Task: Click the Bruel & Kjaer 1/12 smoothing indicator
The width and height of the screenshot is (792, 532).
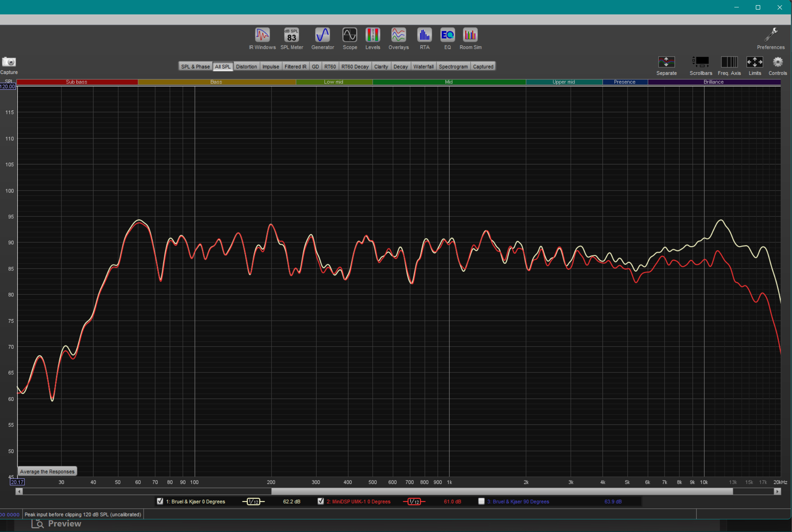Action: [x=253, y=501]
